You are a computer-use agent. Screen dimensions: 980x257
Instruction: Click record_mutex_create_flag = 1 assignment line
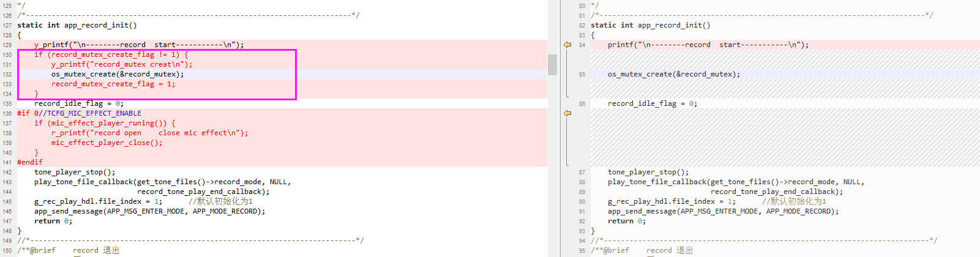pyautogui.click(x=113, y=84)
